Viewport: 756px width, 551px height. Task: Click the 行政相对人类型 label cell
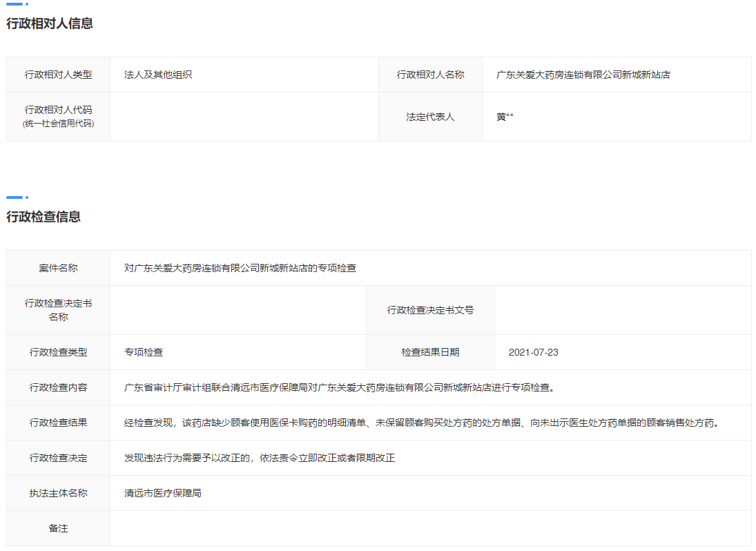[58, 75]
